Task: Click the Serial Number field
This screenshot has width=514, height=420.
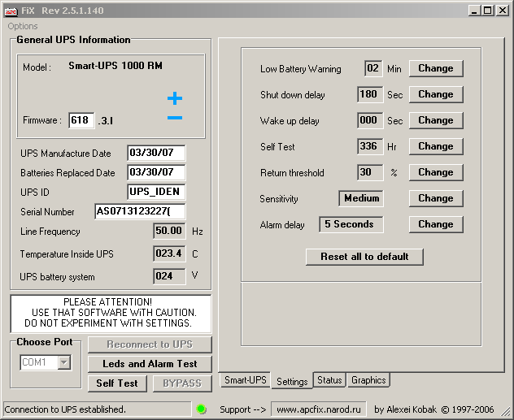Action: pyautogui.click(x=140, y=211)
